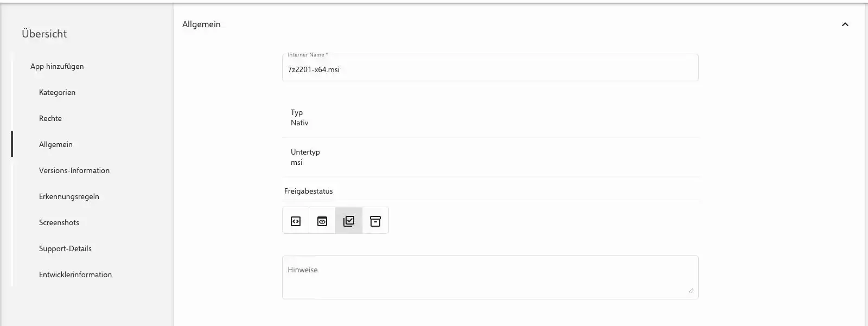Select the approved checkmark release status icon
The width and height of the screenshot is (868, 326).
349,221
